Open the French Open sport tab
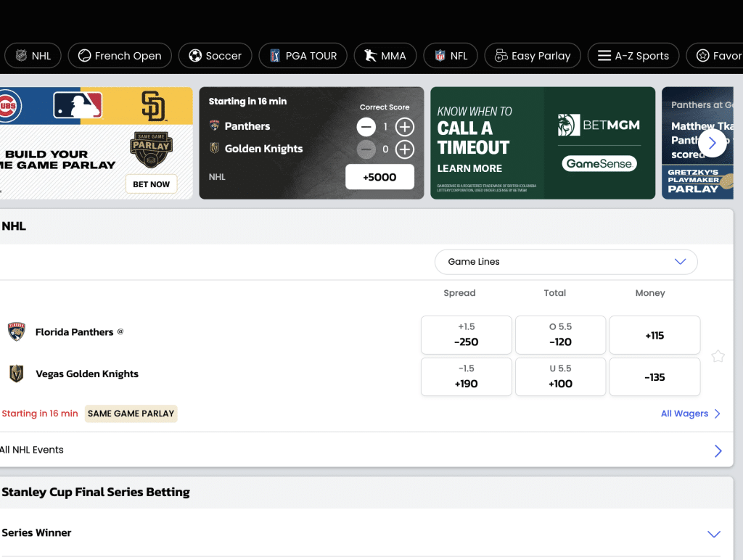743x560 pixels. click(120, 56)
